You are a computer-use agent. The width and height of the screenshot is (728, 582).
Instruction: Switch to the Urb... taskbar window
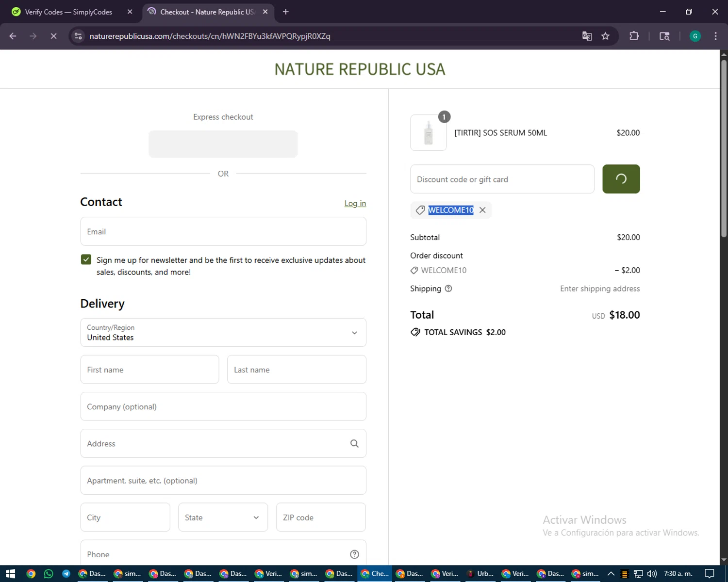(x=480, y=574)
